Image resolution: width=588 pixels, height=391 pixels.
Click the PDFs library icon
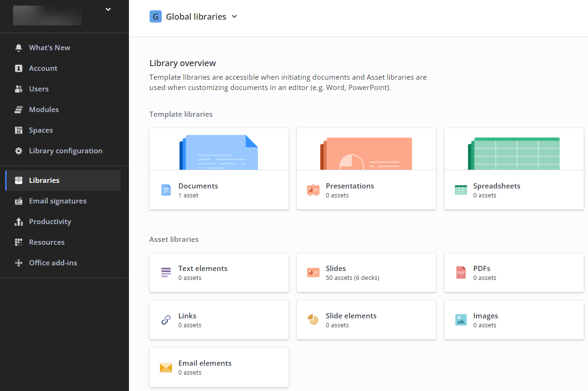click(460, 272)
